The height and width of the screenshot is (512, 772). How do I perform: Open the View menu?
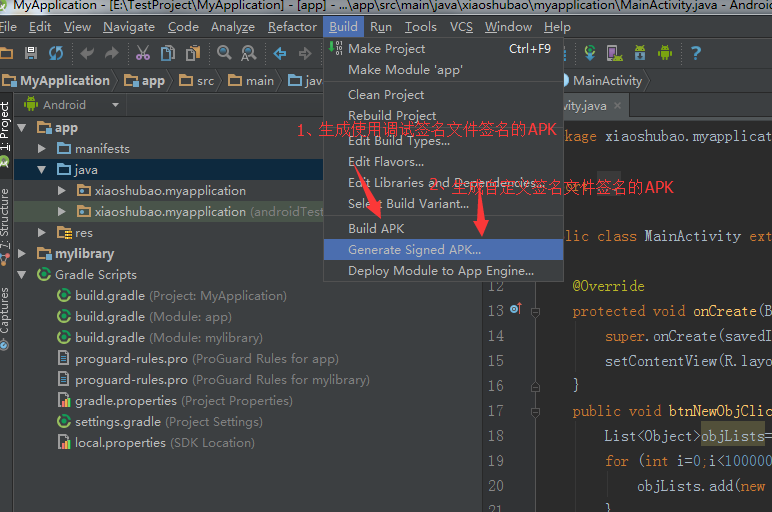(x=77, y=27)
